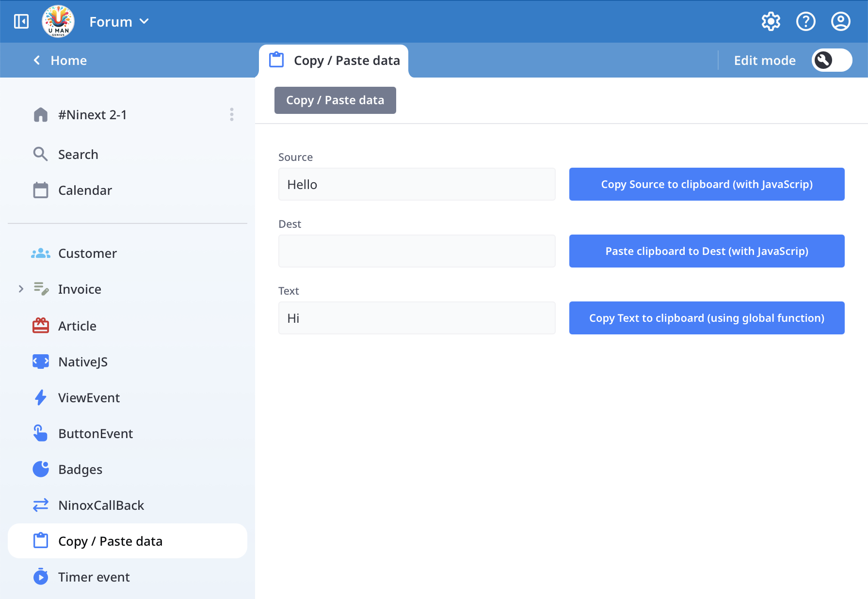This screenshot has width=868, height=599.
Task: Open the three-dot menu beside #Ninext 2-1
Action: click(x=232, y=114)
